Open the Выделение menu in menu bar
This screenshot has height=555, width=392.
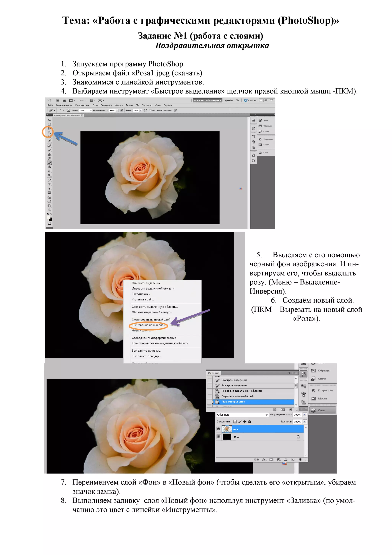(106, 105)
